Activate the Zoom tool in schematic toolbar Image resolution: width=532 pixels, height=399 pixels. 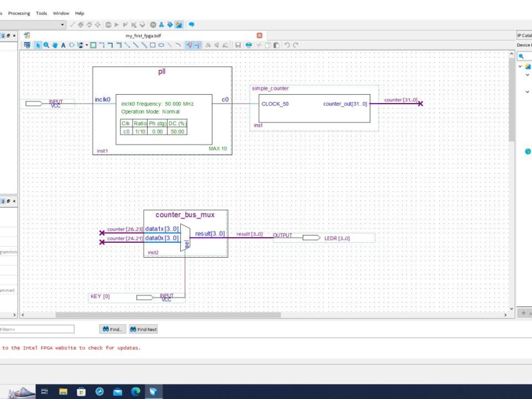[x=46, y=45]
